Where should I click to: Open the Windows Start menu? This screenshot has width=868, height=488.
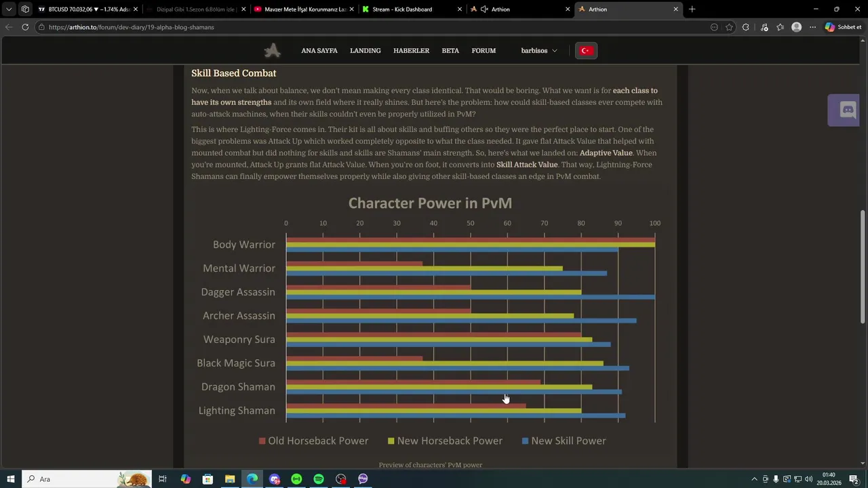10,479
